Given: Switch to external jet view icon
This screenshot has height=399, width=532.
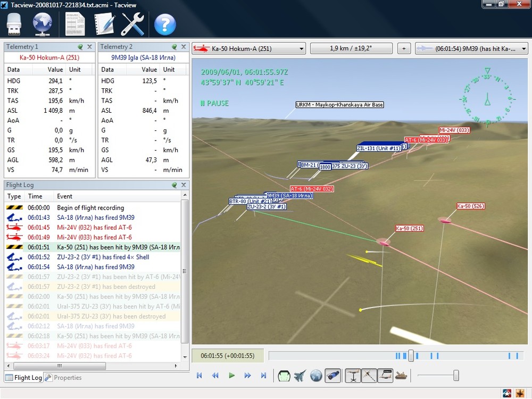Looking at the screenshot, I should point(300,376).
